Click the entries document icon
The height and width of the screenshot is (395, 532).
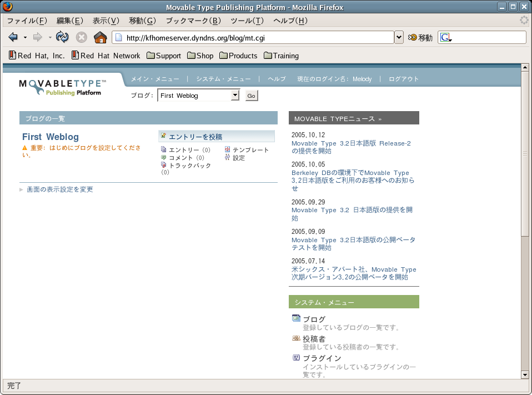pos(163,149)
